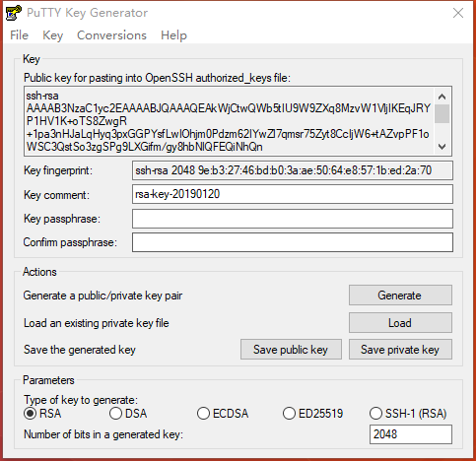Screen dimensions: 476x461
Task: Click the 'Key passphrase:' label
Action: click(x=62, y=219)
